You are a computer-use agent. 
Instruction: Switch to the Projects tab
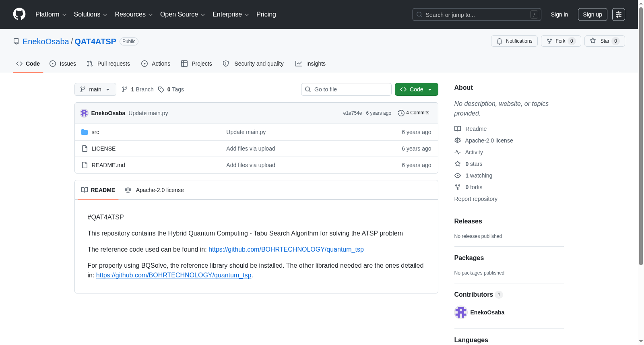[x=196, y=64]
